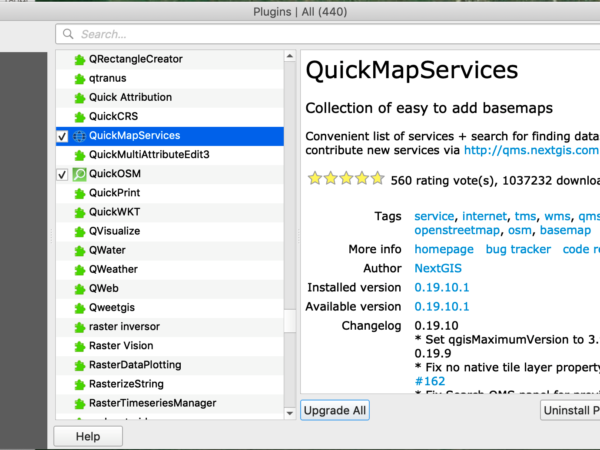Click the qtranus plugin puzzle icon
This screenshot has width=600, height=450.
point(80,79)
